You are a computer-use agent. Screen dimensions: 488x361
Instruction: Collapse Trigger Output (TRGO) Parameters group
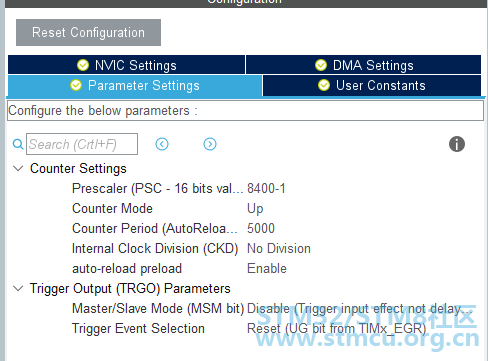tap(18, 288)
